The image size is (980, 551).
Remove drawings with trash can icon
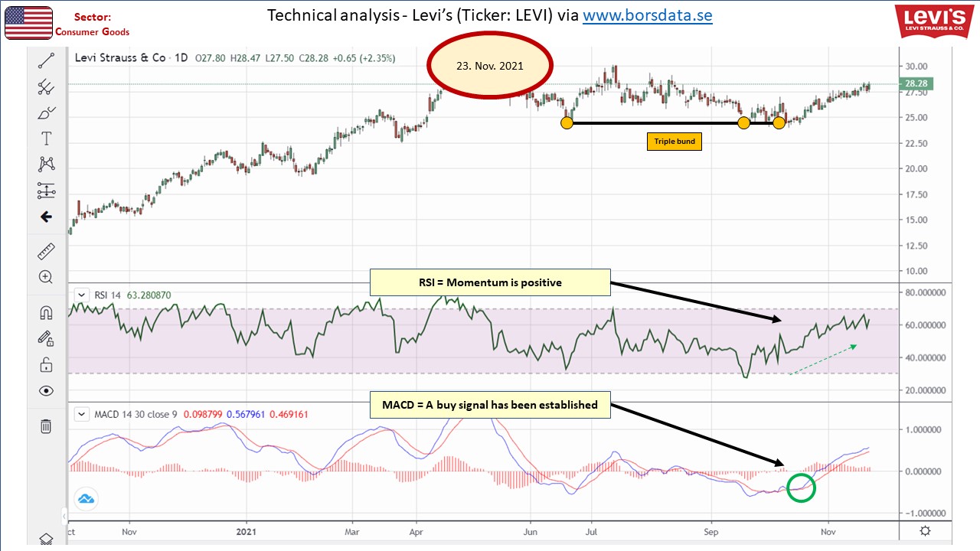click(x=46, y=425)
